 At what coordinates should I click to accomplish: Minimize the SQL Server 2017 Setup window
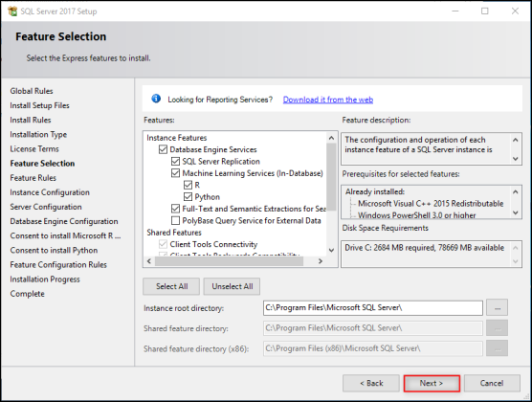[x=455, y=11]
